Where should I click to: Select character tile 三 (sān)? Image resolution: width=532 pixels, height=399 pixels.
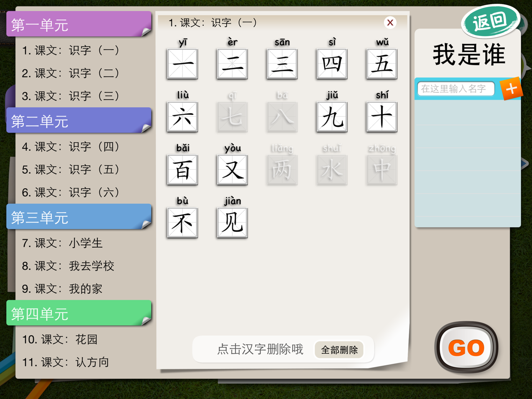click(282, 64)
